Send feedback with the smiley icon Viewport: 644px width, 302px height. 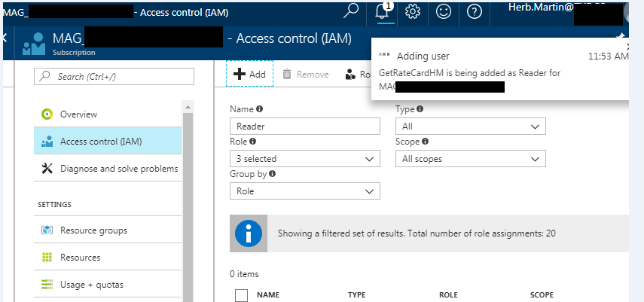pos(444,12)
